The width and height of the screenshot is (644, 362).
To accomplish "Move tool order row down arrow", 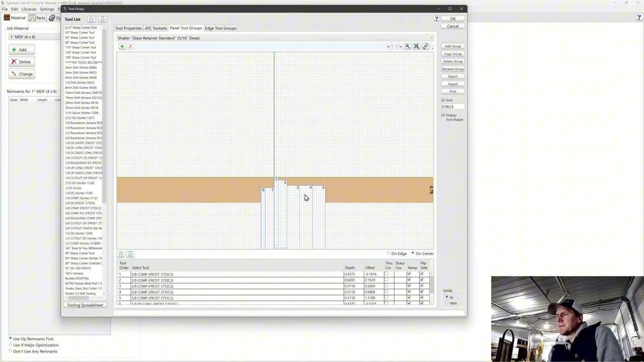I will click(130, 254).
